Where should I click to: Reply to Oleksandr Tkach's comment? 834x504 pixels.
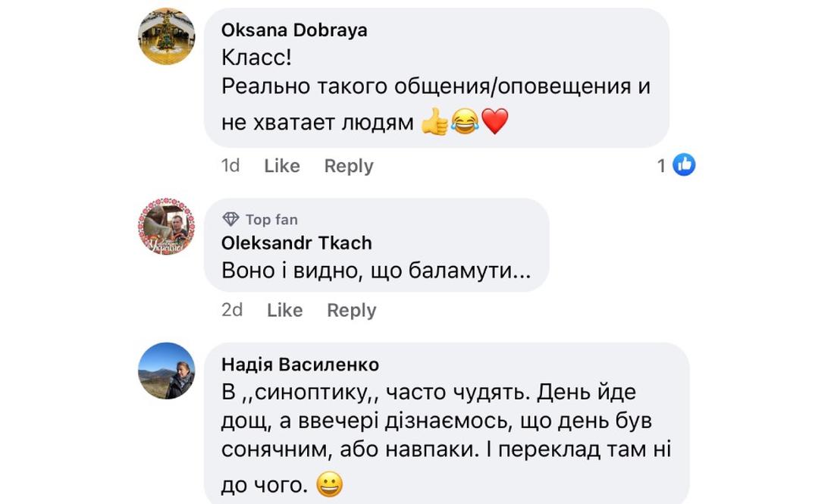coord(351,309)
